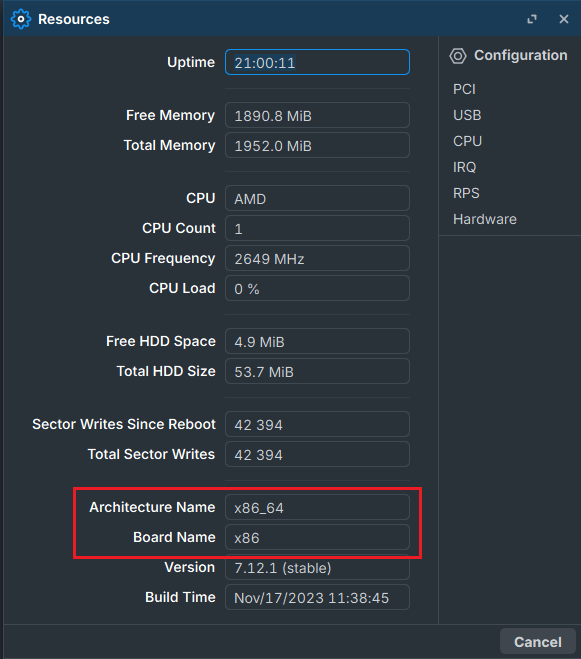Click the Cancel button
The width and height of the screenshot is (581, 659).
pos(538,642)
